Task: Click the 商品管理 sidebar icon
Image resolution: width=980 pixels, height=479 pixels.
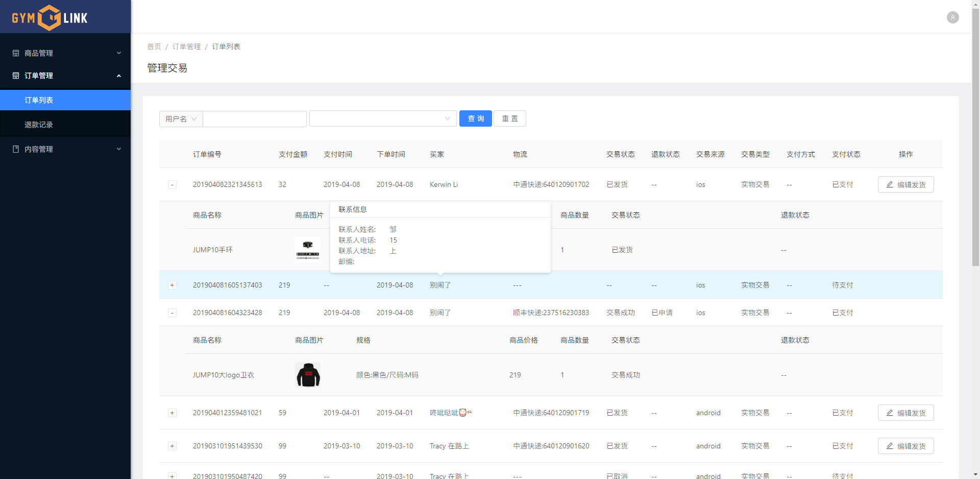Action: point(16,53)
